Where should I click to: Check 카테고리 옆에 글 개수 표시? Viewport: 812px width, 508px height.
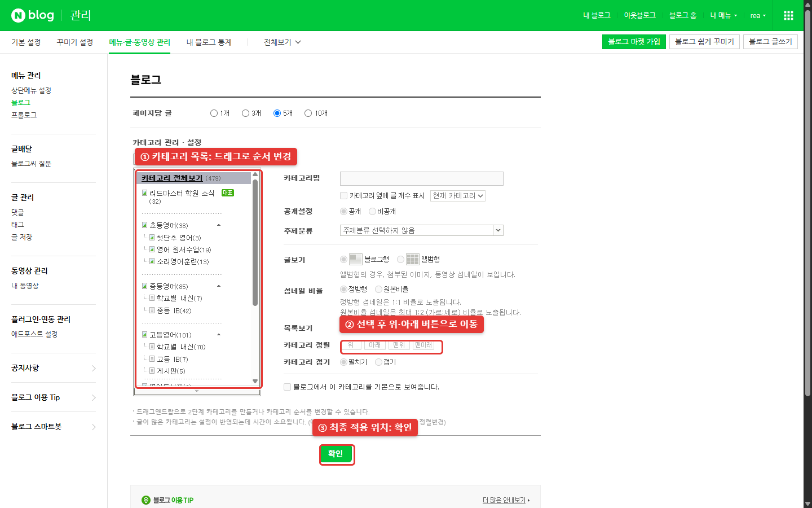[x=343, y=196]
